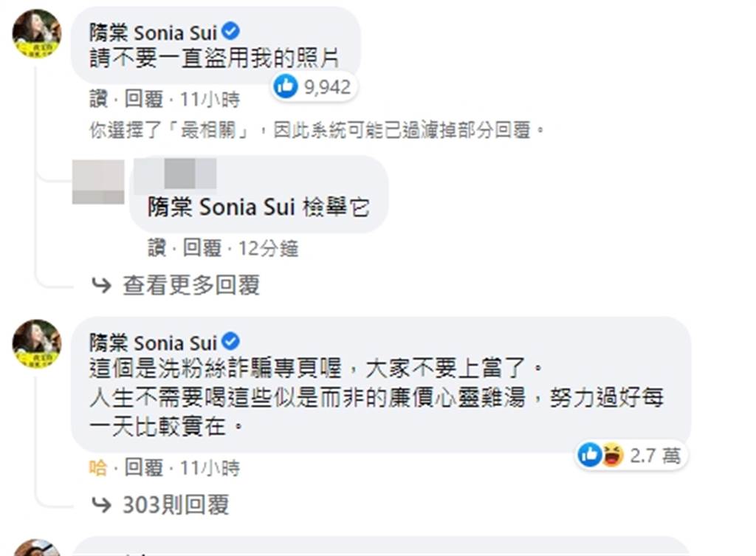Viewport: 756px width, 556px height.
Task: Click the blurred avatar of the reply author
Action: (x=97, y=182)
